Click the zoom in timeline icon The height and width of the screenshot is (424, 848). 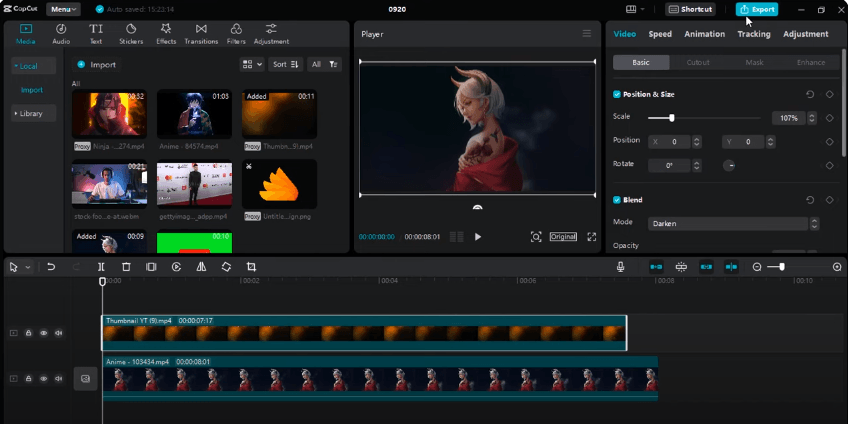click(837, 267)
